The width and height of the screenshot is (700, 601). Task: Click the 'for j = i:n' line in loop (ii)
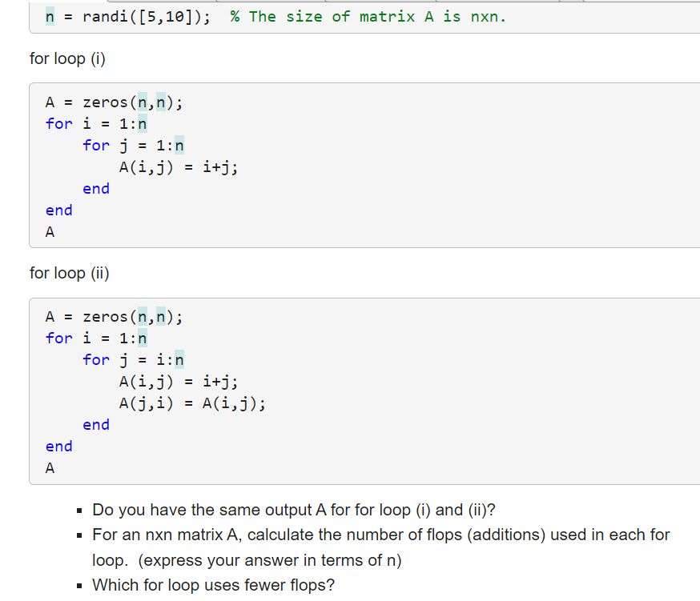[132, 359]
